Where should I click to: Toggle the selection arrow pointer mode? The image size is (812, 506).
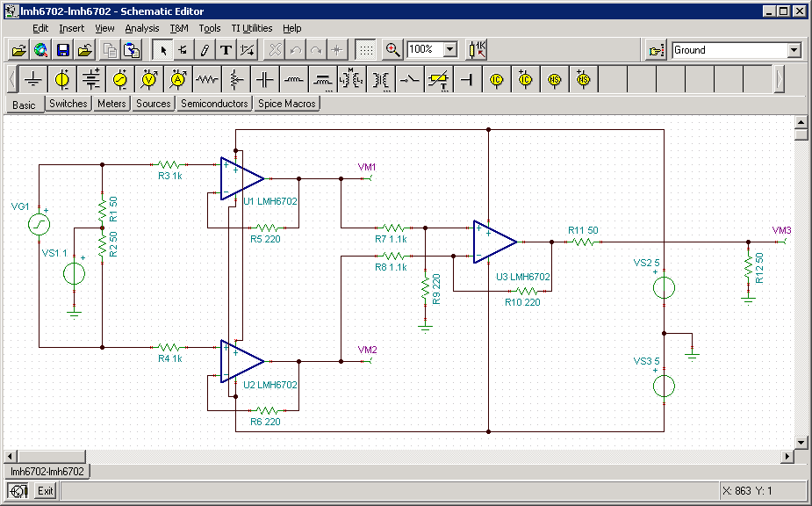(x=163, y=50)
